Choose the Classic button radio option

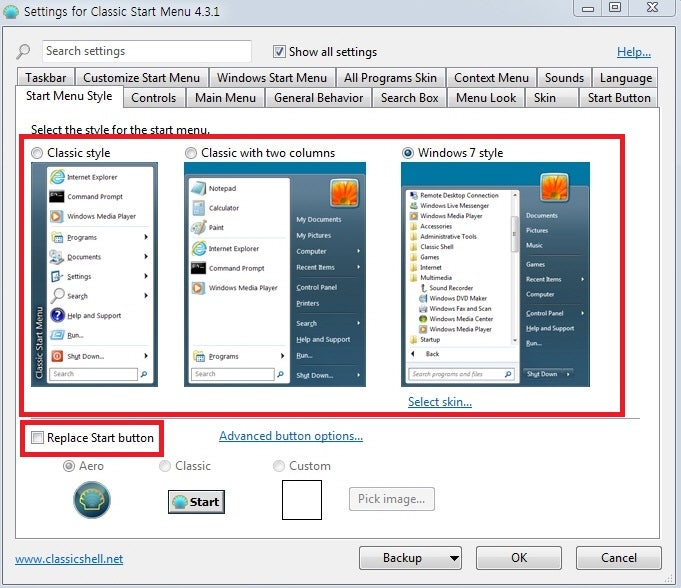(165, 466)
